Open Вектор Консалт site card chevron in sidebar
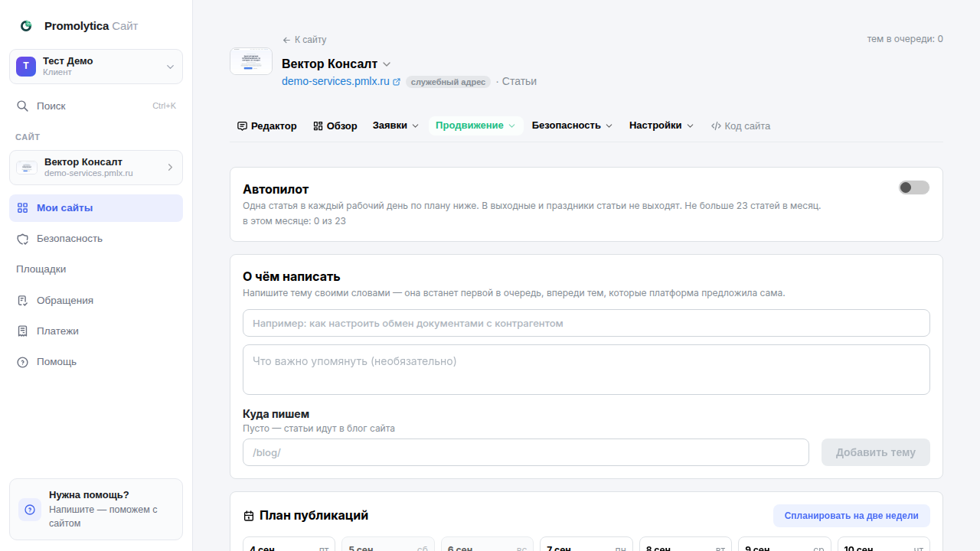The width and height of the screenshot is (980, 551). (170, 168)
